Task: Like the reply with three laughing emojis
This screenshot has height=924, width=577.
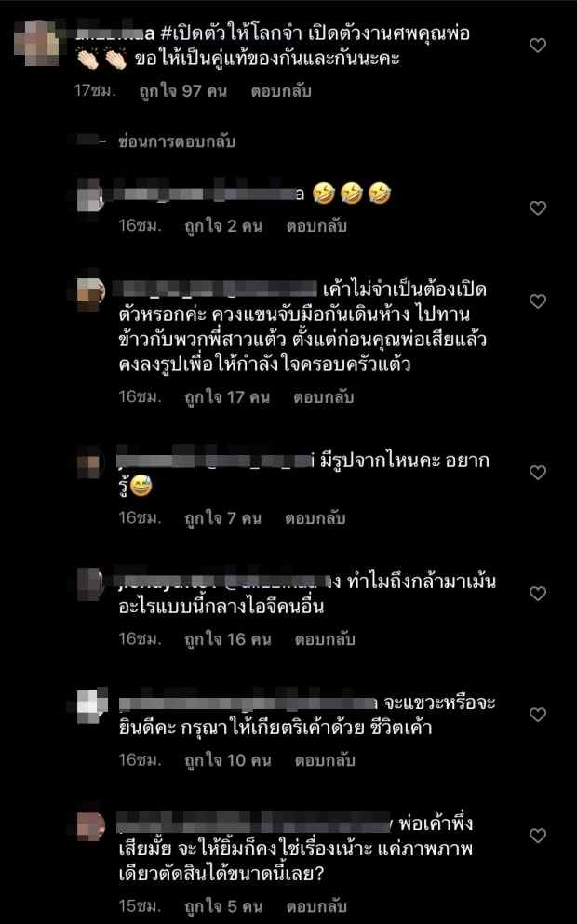Action: point(538,208)
